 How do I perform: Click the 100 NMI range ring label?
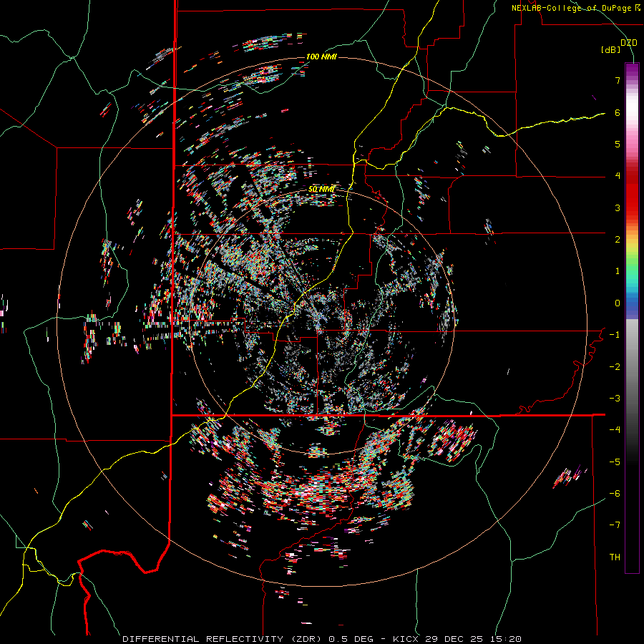321,57
